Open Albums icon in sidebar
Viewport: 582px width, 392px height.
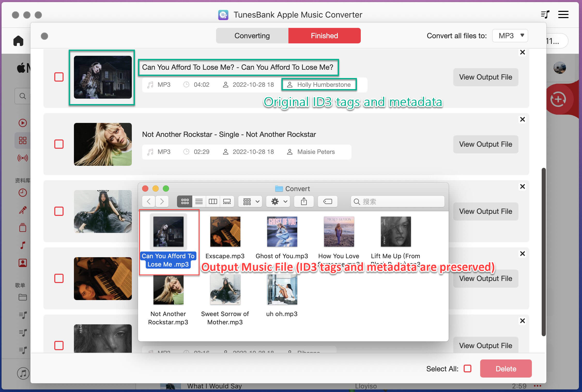pos(23,228)
